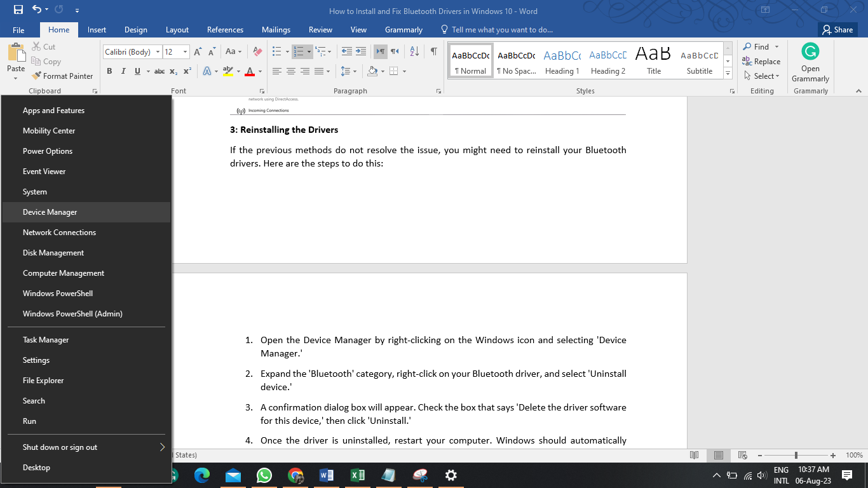Open the Windows notification center
This screenshot has width=868, height=488.
tap(847, 475)
